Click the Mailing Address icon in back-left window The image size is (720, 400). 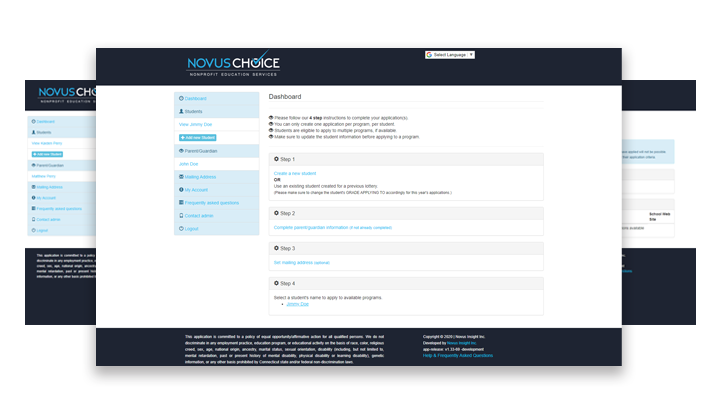33,187
